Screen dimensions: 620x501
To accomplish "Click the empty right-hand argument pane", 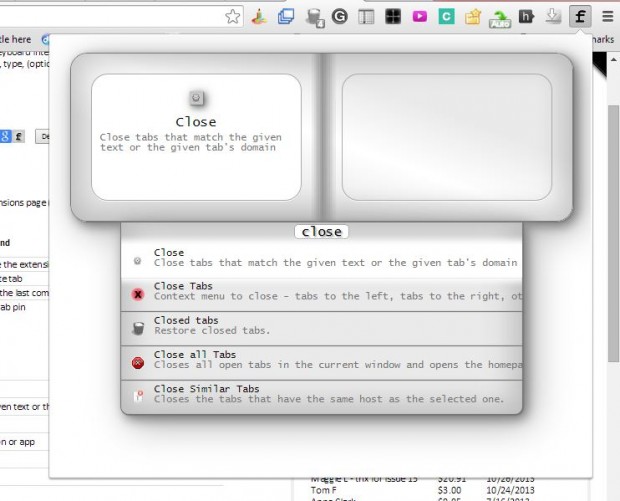I will (446, 136).
